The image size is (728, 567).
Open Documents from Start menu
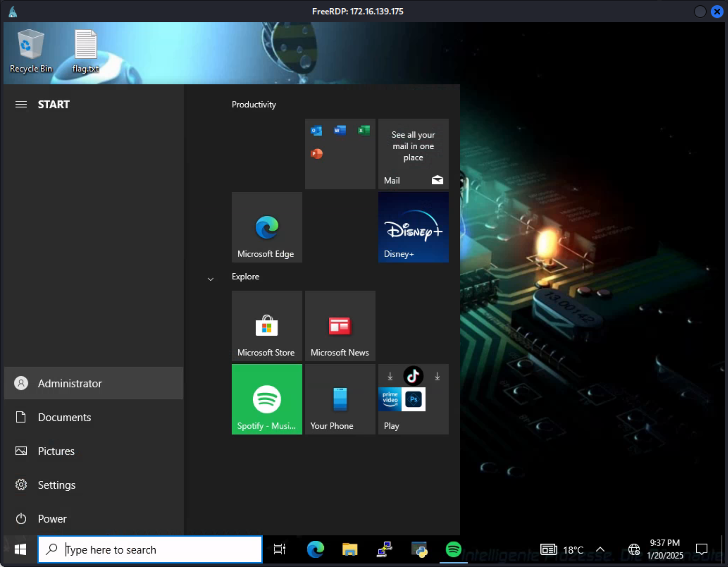tap(94, 417)
